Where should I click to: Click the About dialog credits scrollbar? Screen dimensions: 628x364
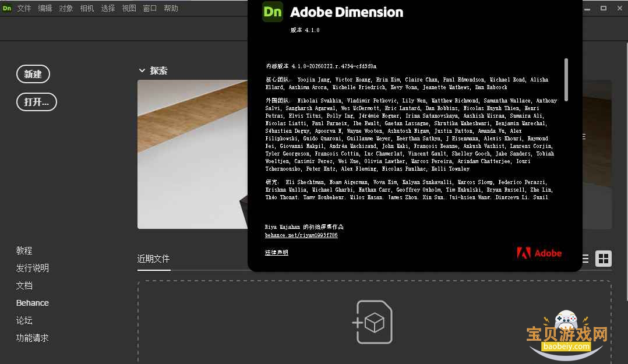tap(566, 80)
